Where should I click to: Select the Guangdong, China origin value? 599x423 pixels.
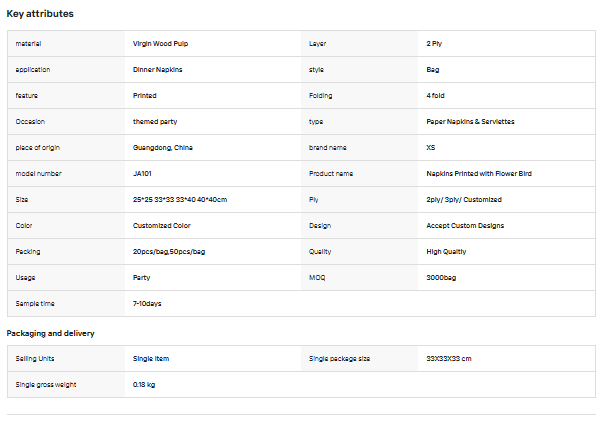tap(163, 147)
